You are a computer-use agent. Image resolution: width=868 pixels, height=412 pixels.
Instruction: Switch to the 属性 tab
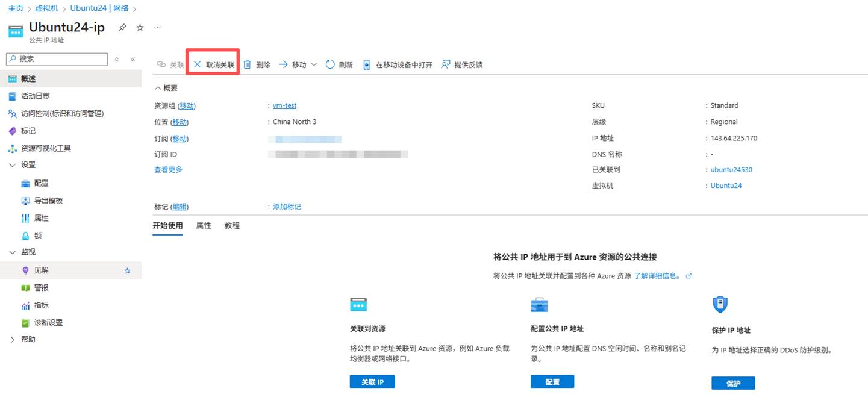coord(204,226)
